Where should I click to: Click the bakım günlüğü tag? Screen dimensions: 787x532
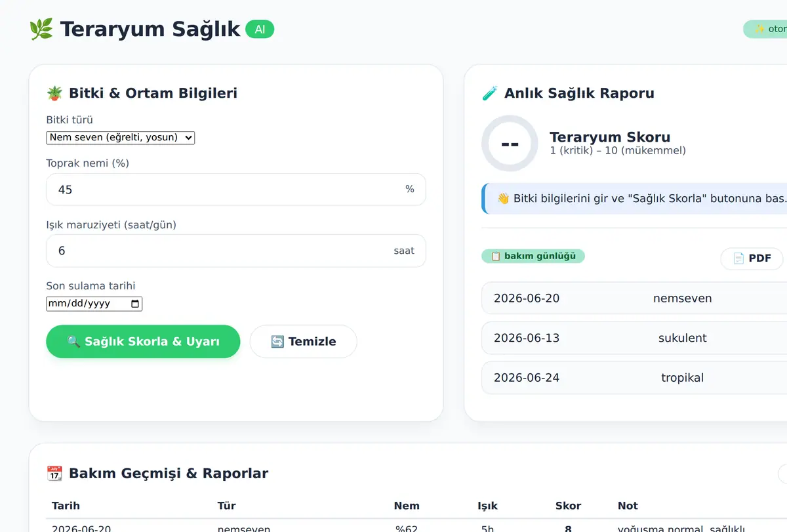point(533,256)
